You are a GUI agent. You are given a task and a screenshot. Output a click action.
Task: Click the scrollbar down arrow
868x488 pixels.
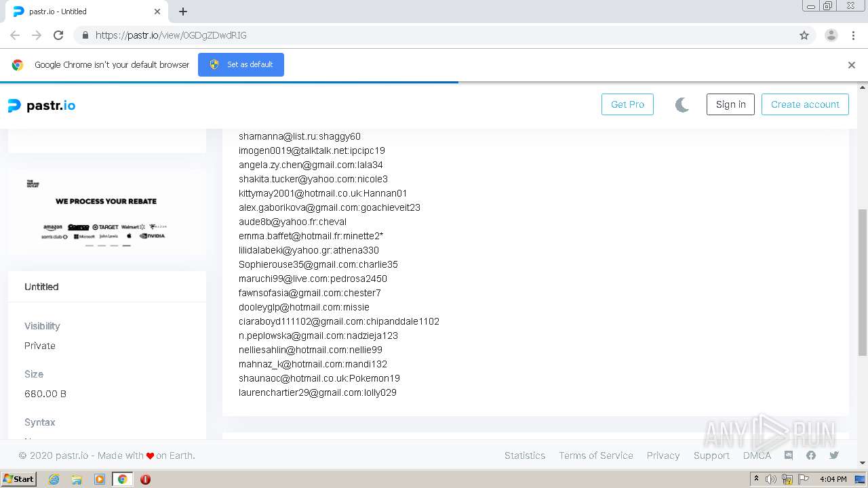(x=863, y=463)
